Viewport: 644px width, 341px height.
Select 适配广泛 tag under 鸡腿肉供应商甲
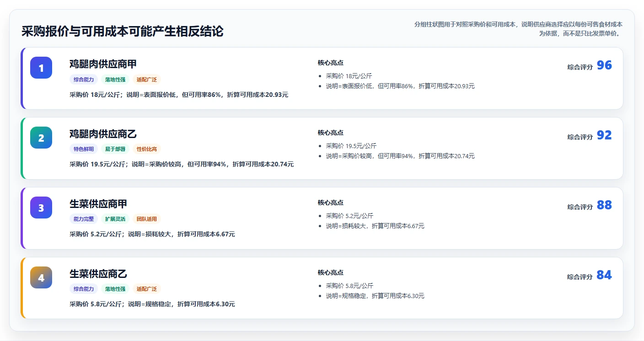pyautogui.click(x=147, y=80)
